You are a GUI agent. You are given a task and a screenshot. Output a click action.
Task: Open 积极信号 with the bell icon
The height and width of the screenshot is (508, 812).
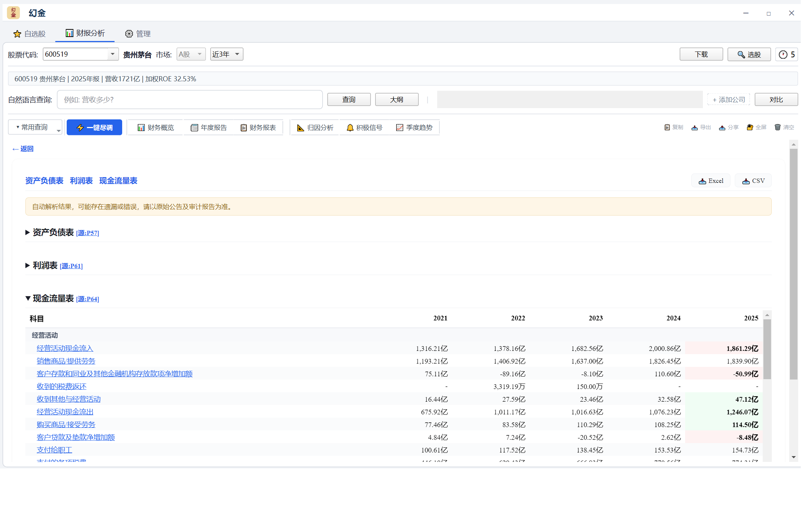click(364, 128)
